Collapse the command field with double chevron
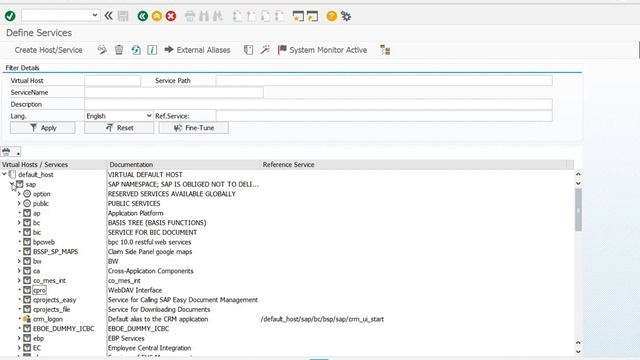The height and width of the screenshot is (360, 640). (x=109, y=16)
